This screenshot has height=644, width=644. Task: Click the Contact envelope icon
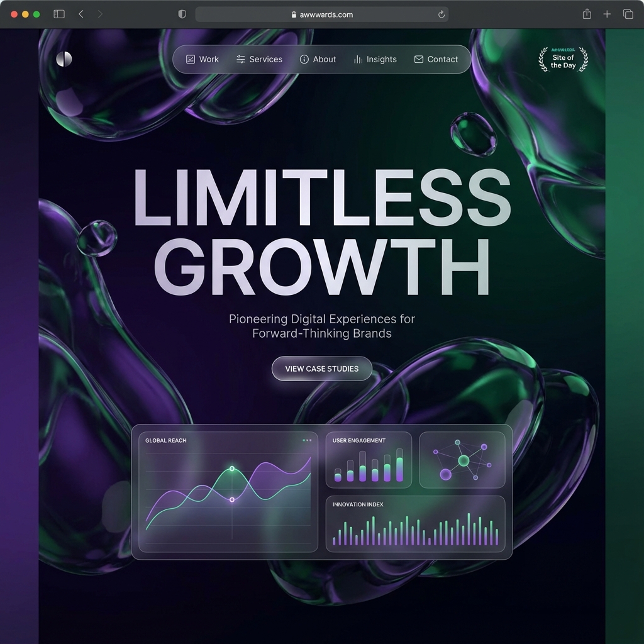pos(419,59)
